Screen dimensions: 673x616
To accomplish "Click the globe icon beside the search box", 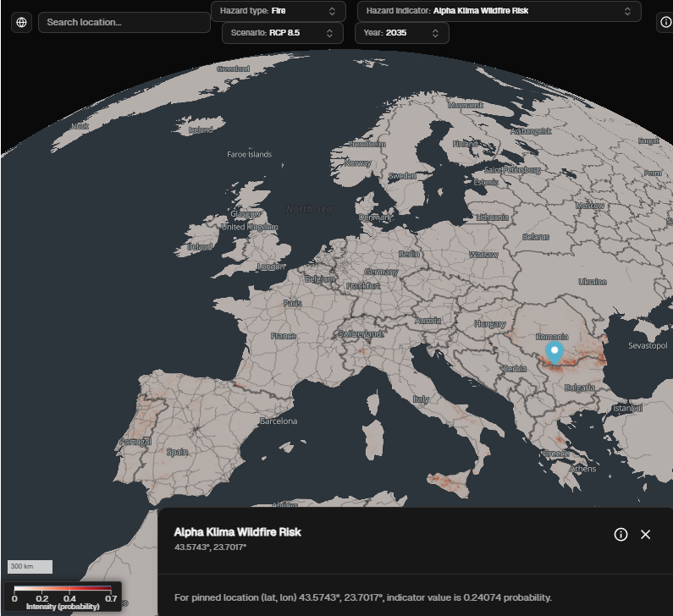I will pyautogui.click(x=21, y=22).
